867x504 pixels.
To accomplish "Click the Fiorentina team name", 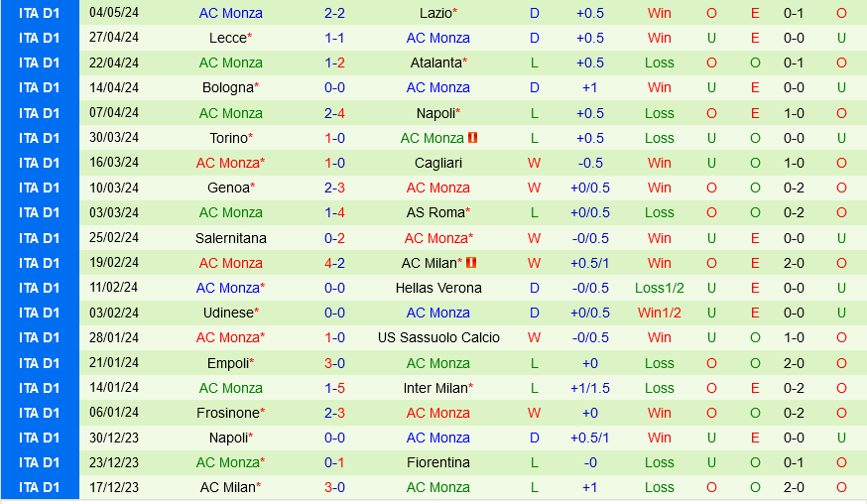I will (x=437, y=462).
